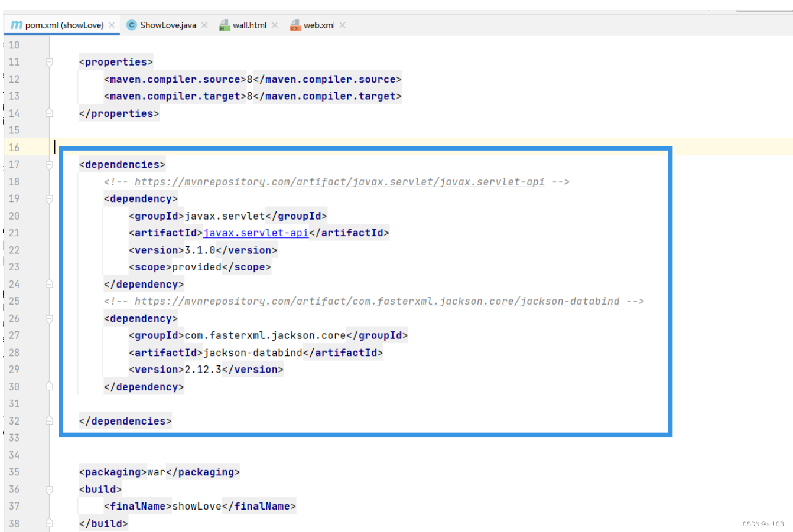Viewport: 793px width, 532px height.
Task: Close the pom.xml tab
Action: click(112, 25)
